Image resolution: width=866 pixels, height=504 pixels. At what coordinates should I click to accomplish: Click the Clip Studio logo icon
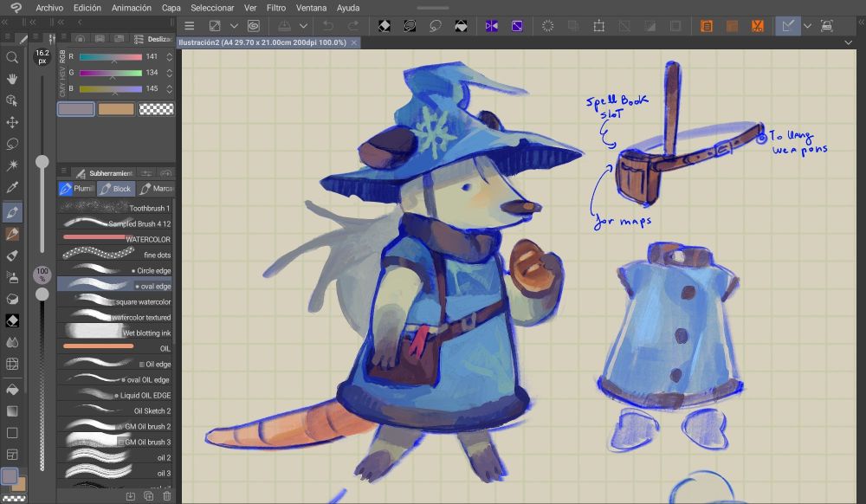pos(16,8)
